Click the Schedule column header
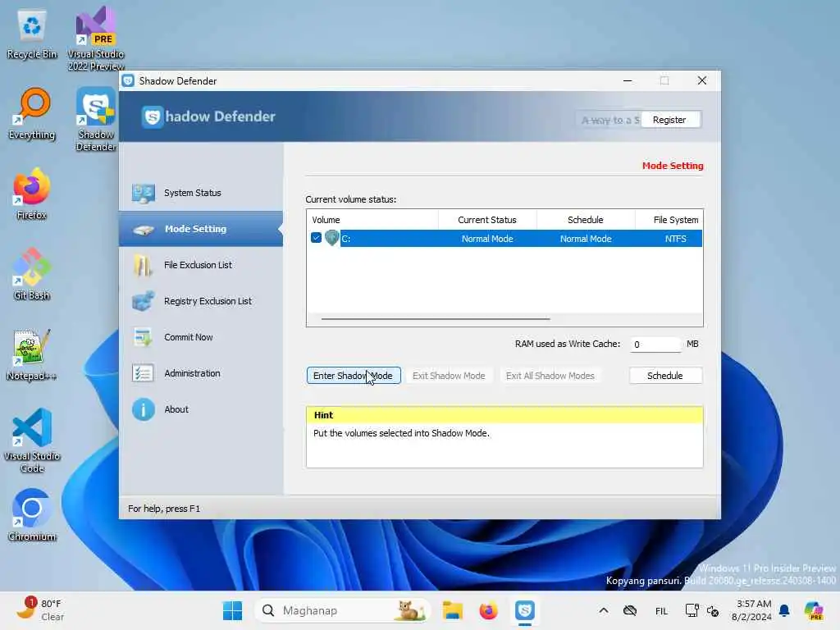The width and height of the screenshot is (840, 630). [586, 220]
